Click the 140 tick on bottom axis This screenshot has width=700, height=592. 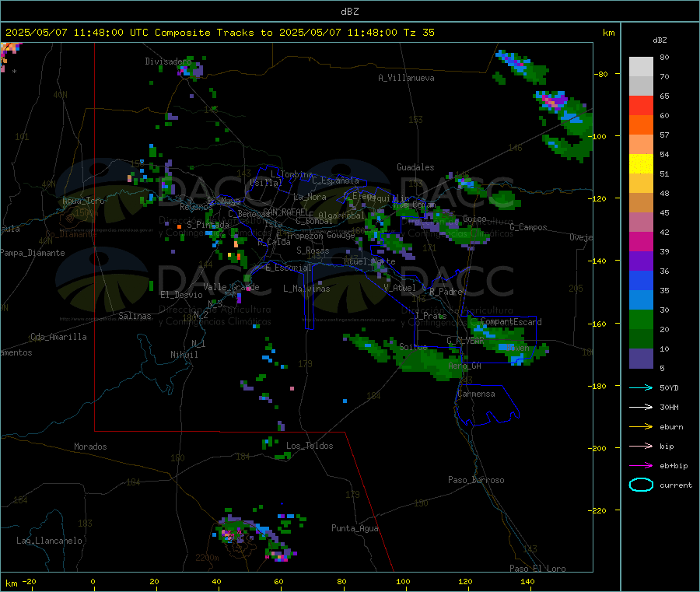tap(527, 581)
